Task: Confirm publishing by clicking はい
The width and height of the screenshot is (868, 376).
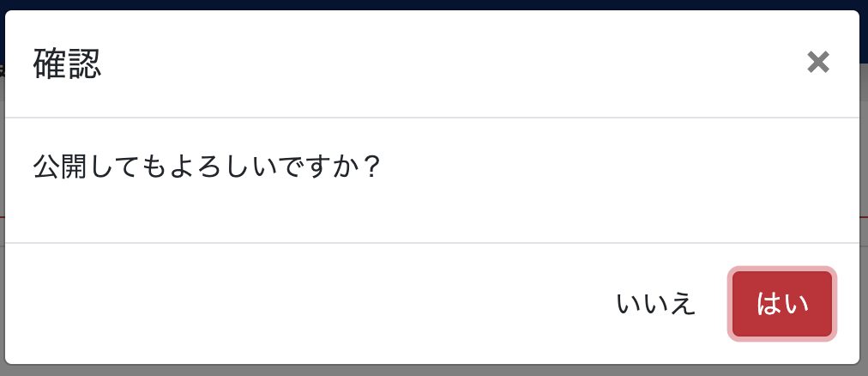Action: click(x=781, y=303)
